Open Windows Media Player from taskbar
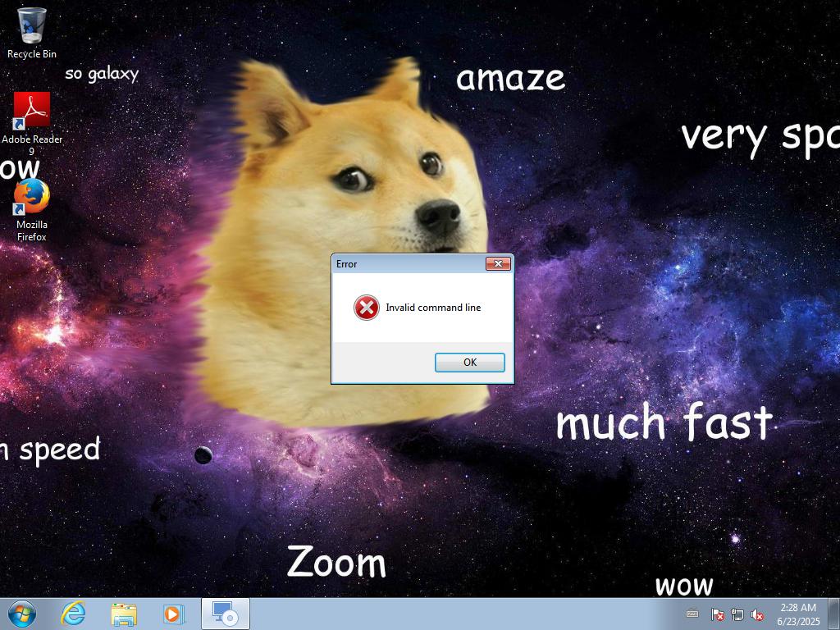Viewport: 840px width, 630px height. click(x=174, y=614)
